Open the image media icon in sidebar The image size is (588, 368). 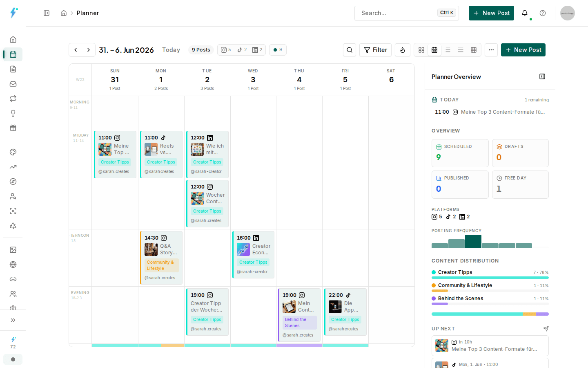(x=13, y=250)
